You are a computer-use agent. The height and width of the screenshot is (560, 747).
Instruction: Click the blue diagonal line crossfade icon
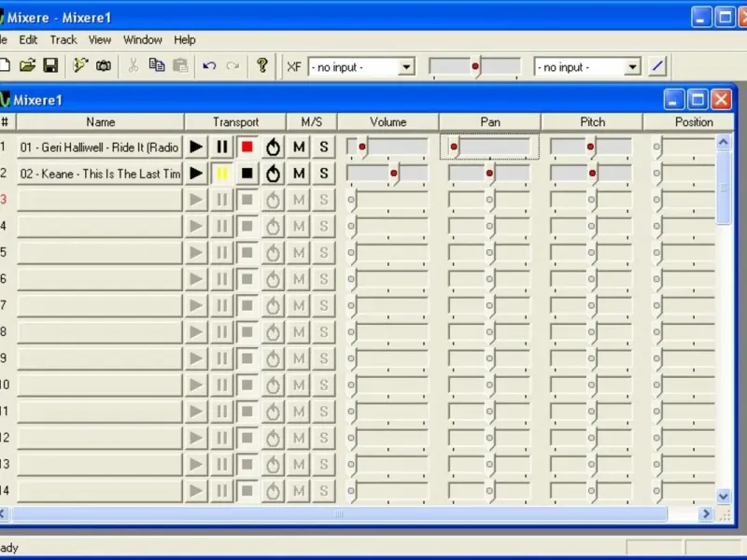point(657,66)
